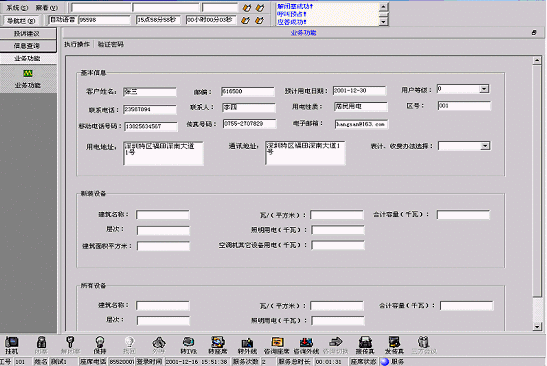Click the 转IVR transfer icon
The width and height of the screenshot is (547, 366).
click(x=188, y=342)
